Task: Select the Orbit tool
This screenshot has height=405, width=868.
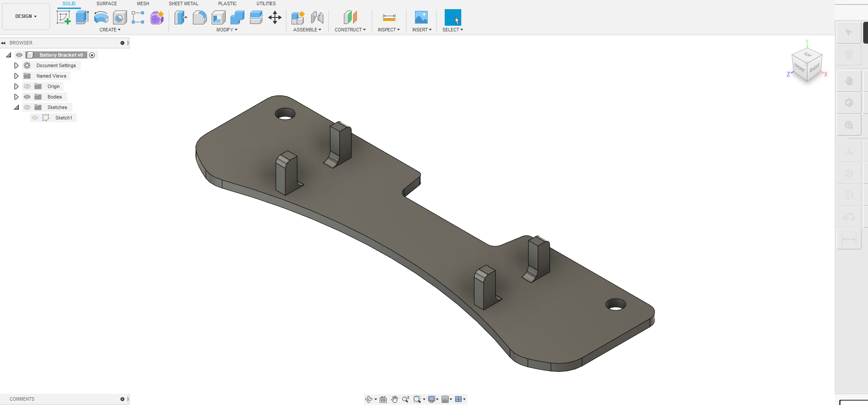Action: [369, 399]
